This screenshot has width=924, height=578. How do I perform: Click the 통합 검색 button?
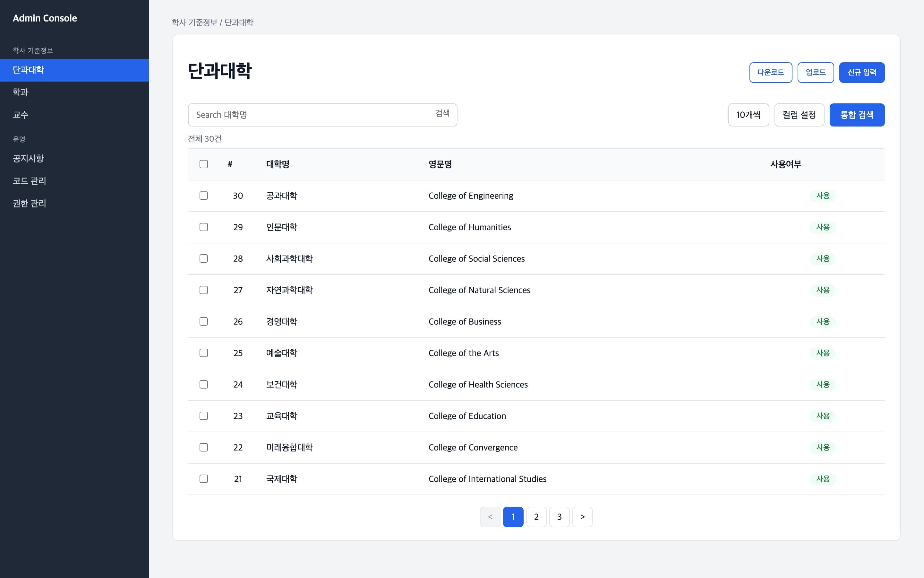coord(857,115)
